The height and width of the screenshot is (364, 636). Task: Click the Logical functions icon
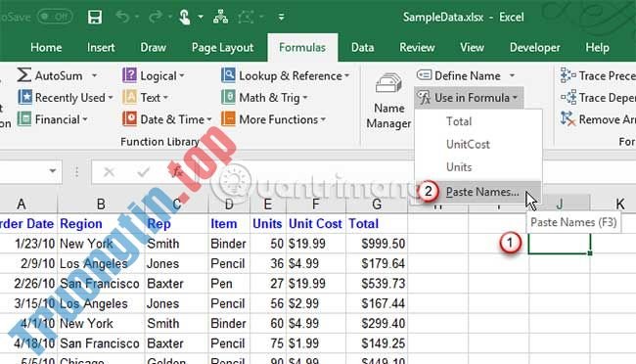point(129,75)
